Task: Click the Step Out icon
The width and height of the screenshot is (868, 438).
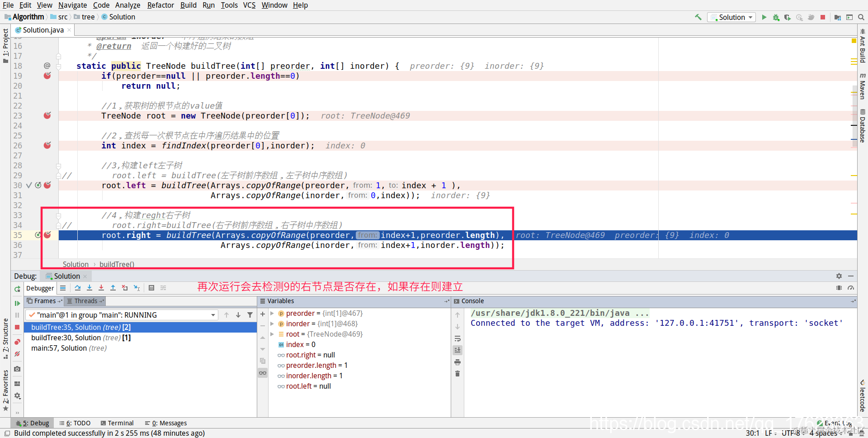Action: 113,288
